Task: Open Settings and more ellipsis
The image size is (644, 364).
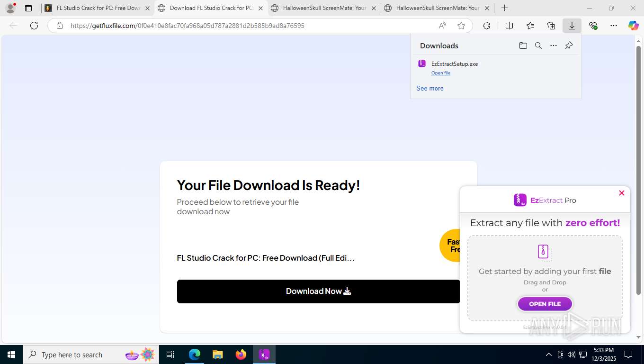Action: coord(614,26)
